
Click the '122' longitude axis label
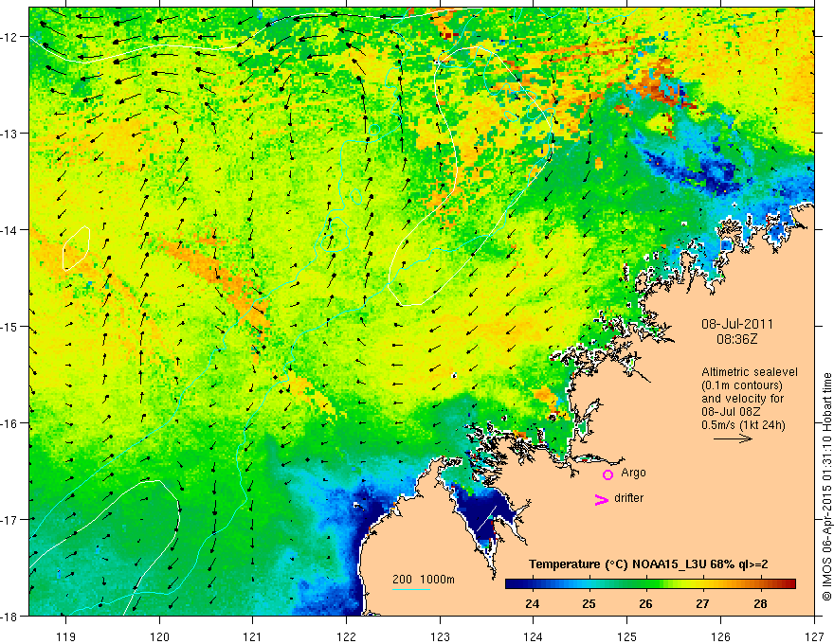click(346, 636)
